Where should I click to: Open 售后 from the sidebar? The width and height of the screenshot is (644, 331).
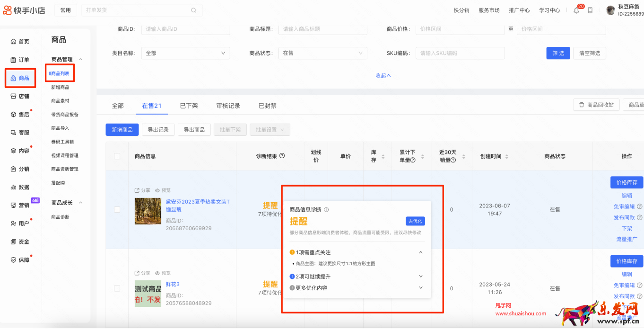20,114
